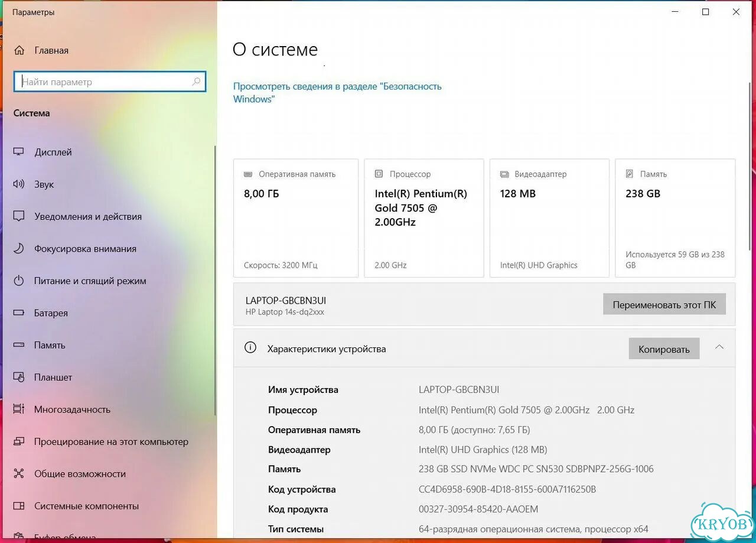Click the info icon beside Характеристики устройства
The image size is (756, 543).
coord(250,347)
